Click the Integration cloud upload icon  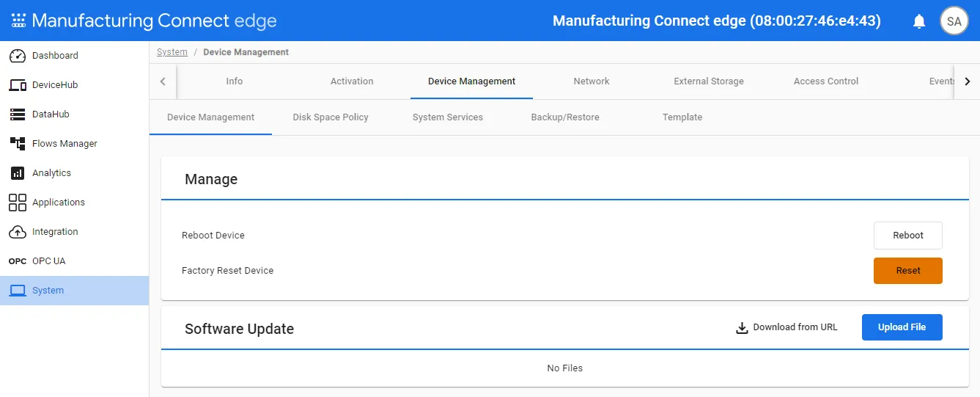click(x=18, y=232)
